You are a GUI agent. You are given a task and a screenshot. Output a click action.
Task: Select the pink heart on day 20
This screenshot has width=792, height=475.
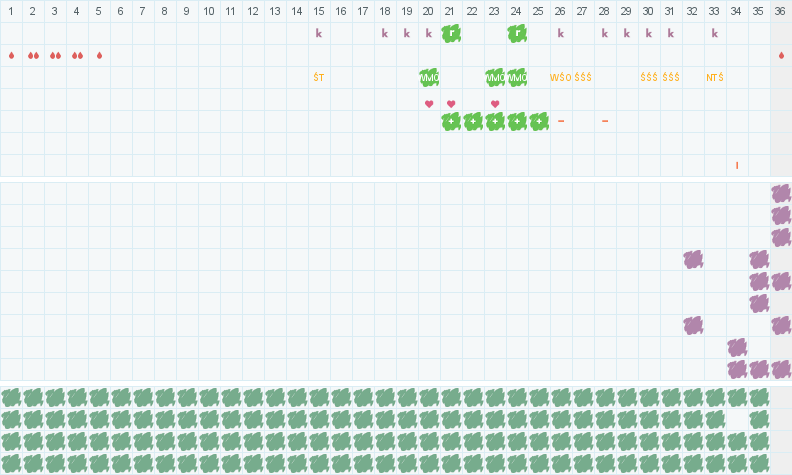[429, 104]
